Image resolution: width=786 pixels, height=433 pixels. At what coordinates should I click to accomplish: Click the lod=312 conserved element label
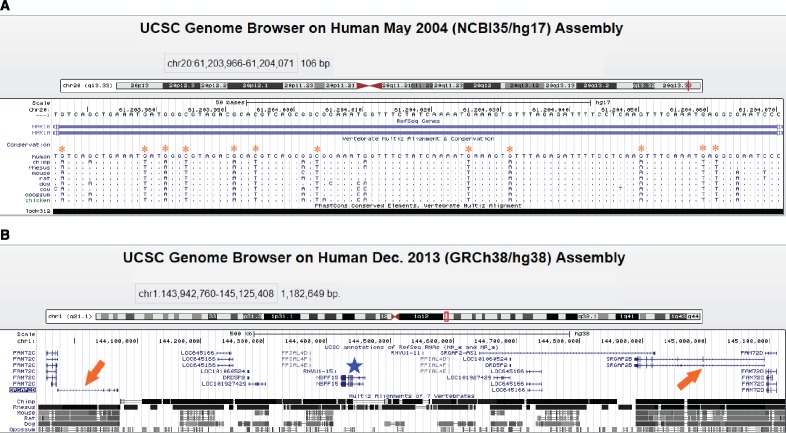pyautogui.click(x=39, y=211)
